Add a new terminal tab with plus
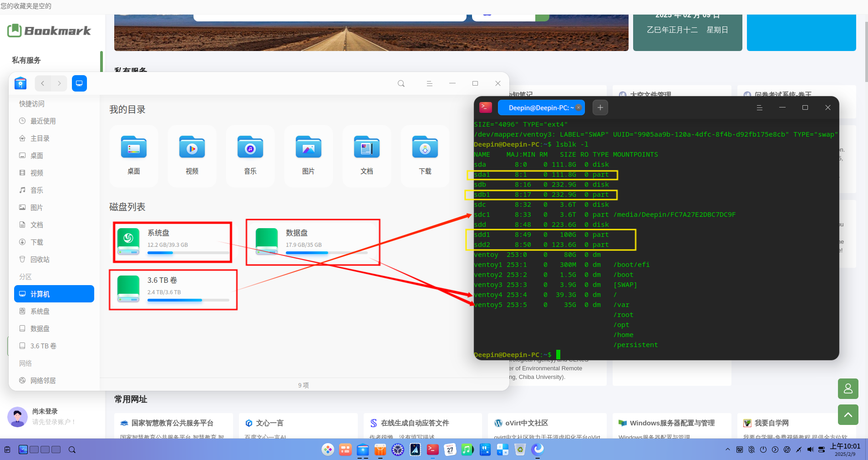 (x=600, y=107)
